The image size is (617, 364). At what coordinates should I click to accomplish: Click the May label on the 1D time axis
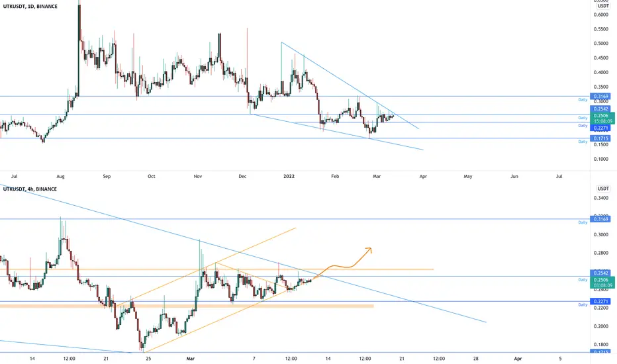468,176
